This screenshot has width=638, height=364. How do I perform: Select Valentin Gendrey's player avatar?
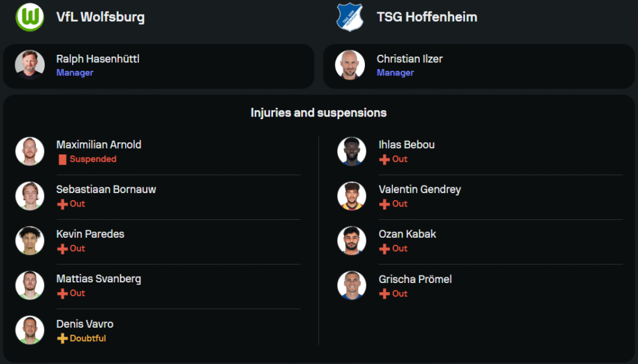352,196
